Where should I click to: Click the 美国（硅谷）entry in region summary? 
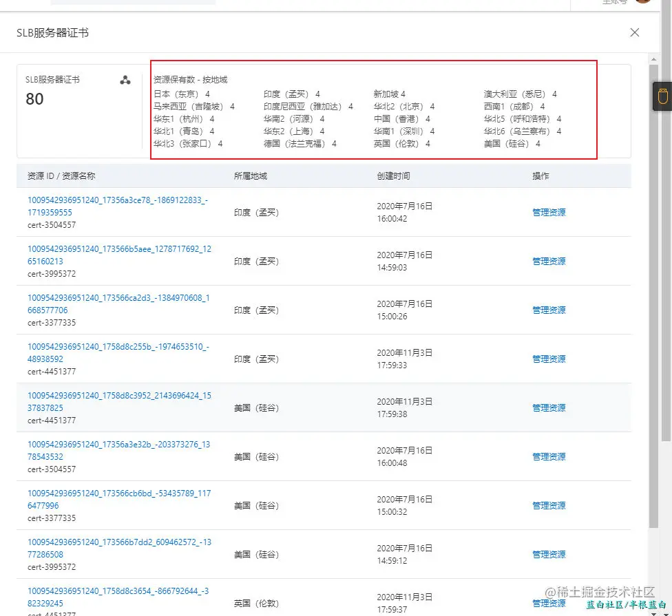click(x=512, y=144)
